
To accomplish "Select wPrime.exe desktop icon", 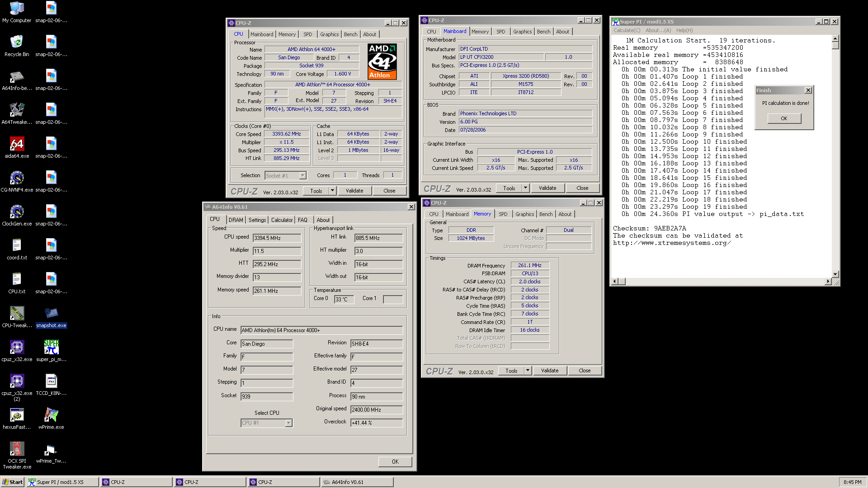I will point(51,419).
